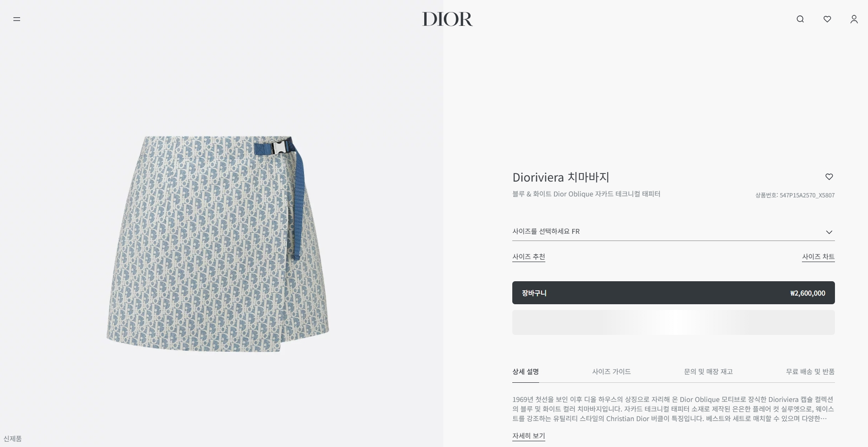Viewport: 868px width, 447px height.
Task: Click the Dior Oblique skirt product image
Action: coord(218,244)
